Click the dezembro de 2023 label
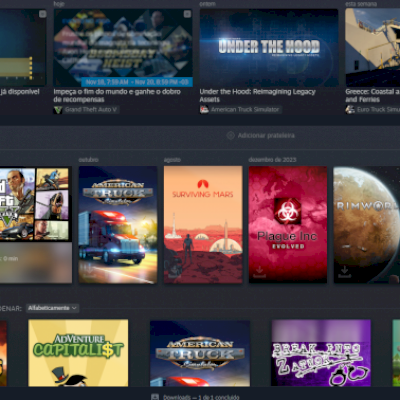The height and width of the screenshot is (400, 400). click(272, 160)
